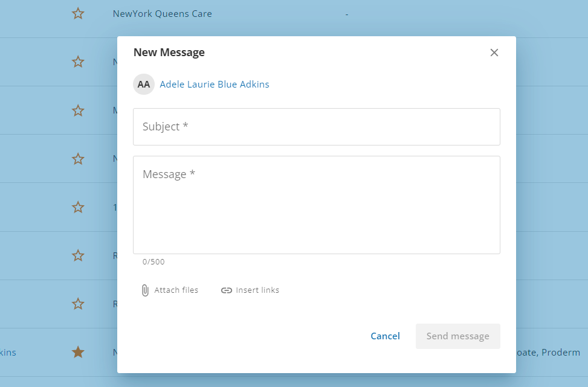588x387 pixels.
Task: Click the AA recipient avatar
Action: click(144, 85)
